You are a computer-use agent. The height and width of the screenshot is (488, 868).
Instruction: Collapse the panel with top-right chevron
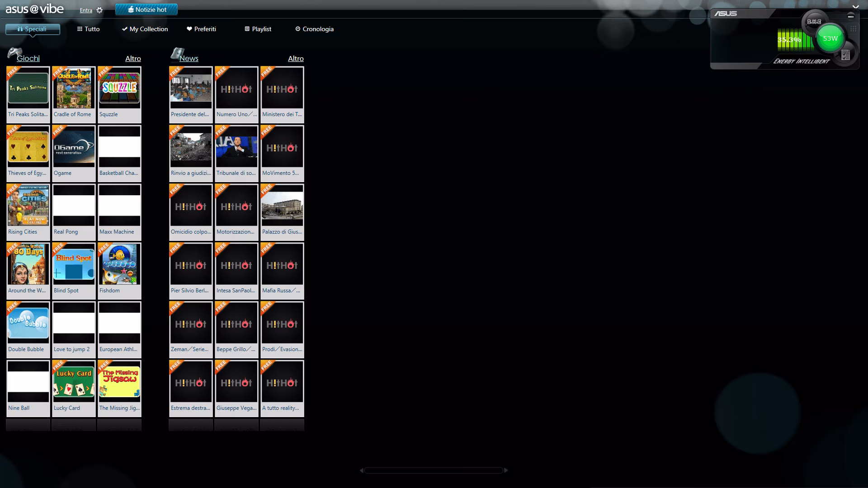pos(855,7)
